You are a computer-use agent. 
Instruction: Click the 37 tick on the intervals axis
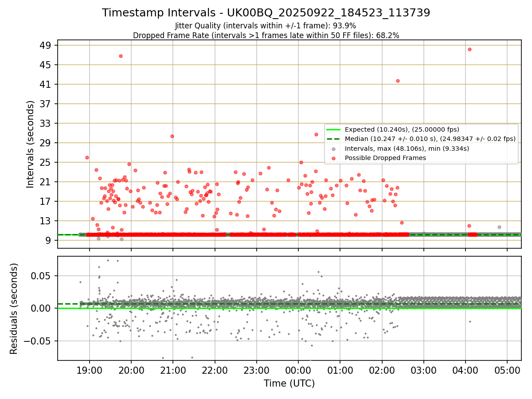(x=46, y=104)
